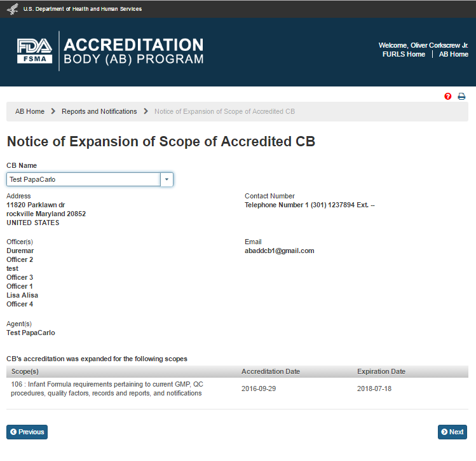
Task: Click the Accreditation Date column header
Action: [x=271, y=371]
